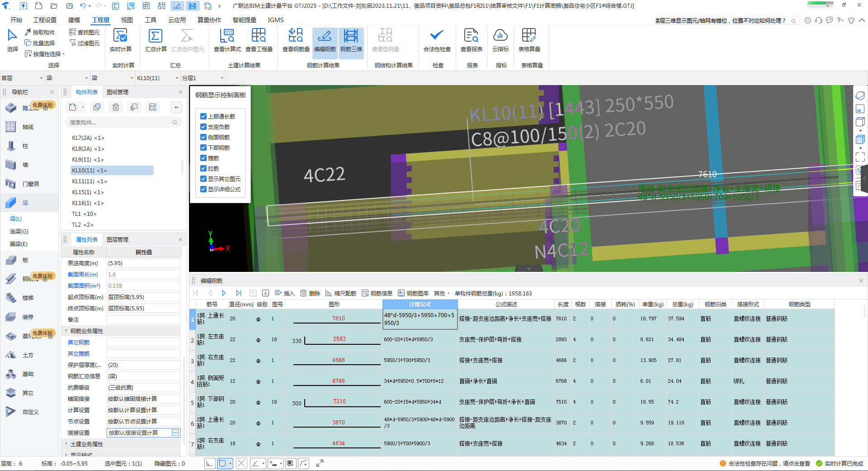
Task: Uncheck 箍筋 checkbox
Action: tap(203, 158)
